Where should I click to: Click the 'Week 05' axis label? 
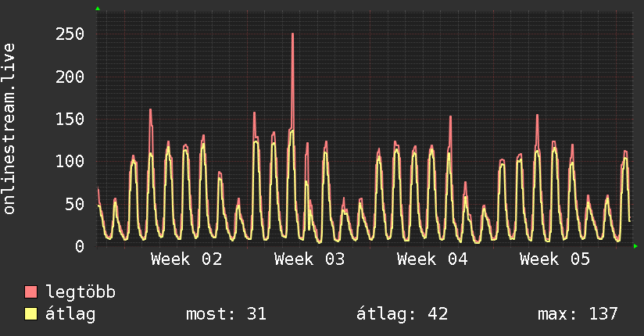click(x=554, y=259)
